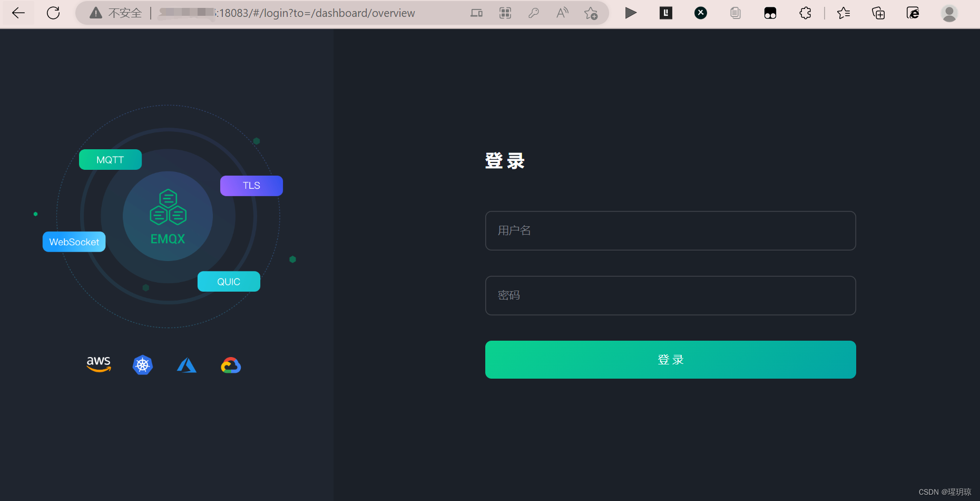980x501 pixels.
Task: Click the EMQX logo
Action: (x=168, y=217)
